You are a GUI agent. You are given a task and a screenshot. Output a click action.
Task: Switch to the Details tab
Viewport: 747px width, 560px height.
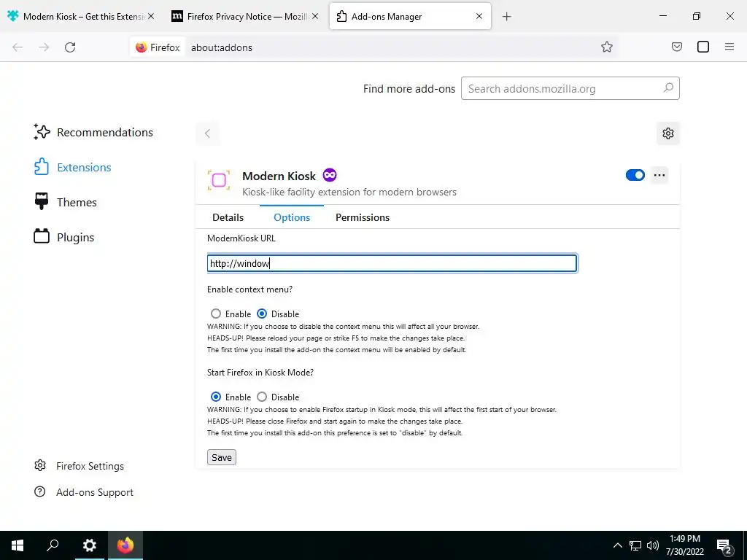click(228, 217)
